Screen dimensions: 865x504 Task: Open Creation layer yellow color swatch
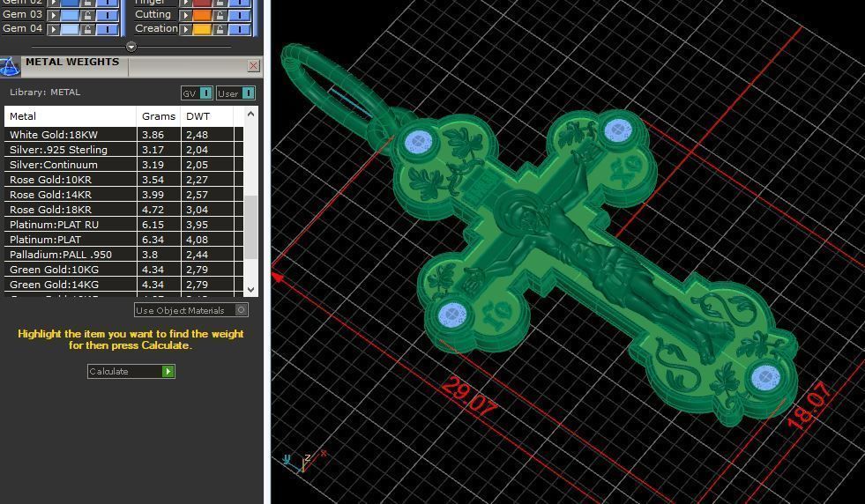click(x=202, y=29)
